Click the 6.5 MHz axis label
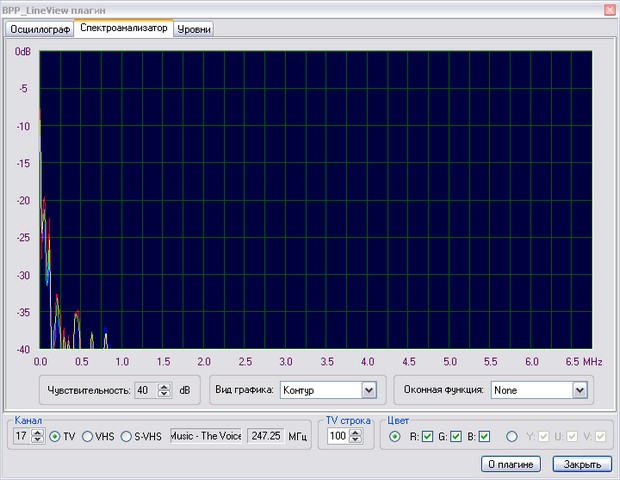620x480 pixels. pyautogui.click(x=584, y=361)
